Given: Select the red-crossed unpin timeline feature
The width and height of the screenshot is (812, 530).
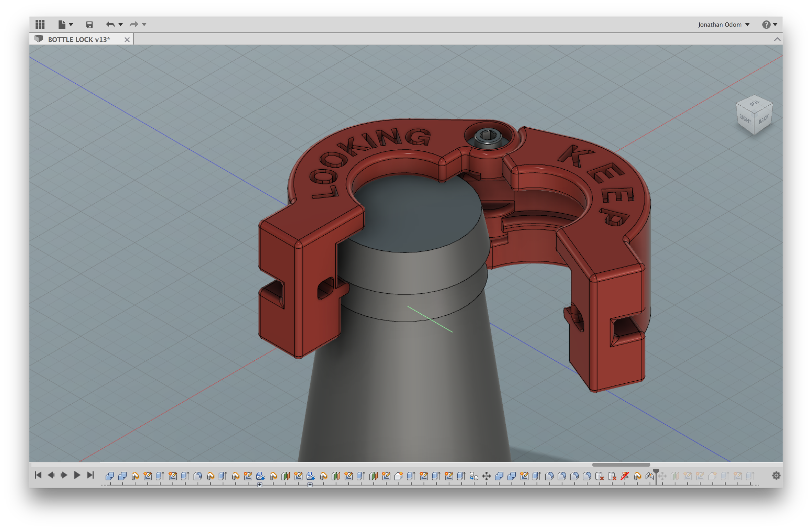Looking at the screenshot, I should (x=625, y=476).
